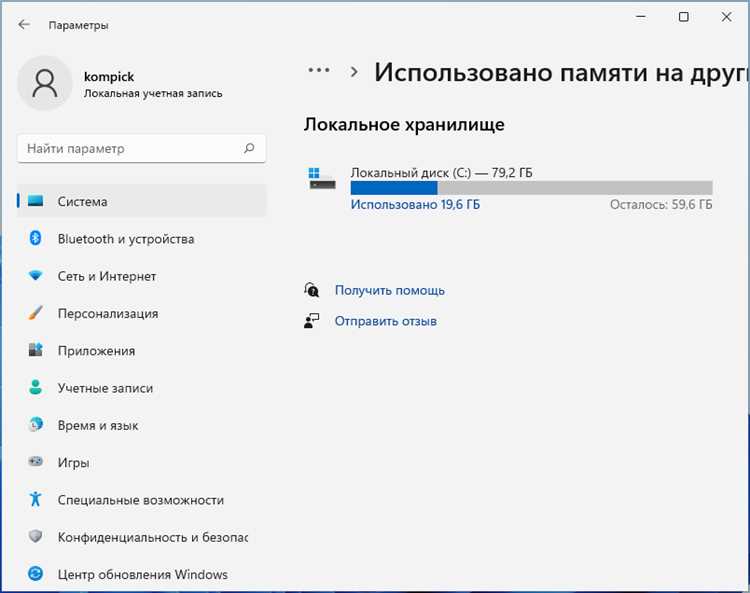750x593 pixels.
Task: Open Система settings section
Action: tap(142, 201)
